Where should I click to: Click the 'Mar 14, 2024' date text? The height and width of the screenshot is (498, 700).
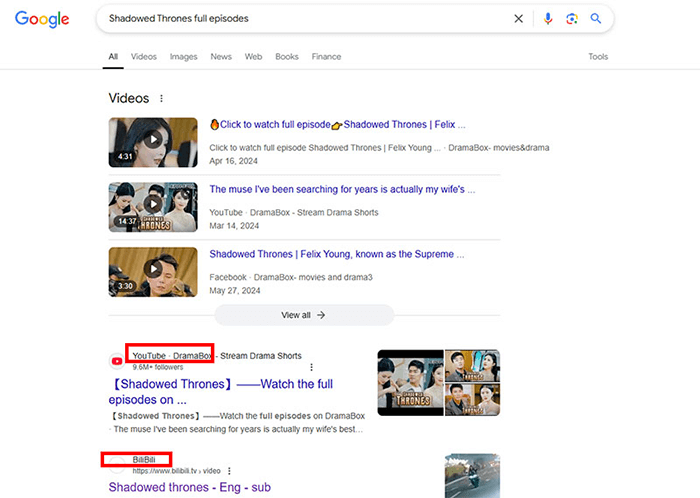pos(234,226)
